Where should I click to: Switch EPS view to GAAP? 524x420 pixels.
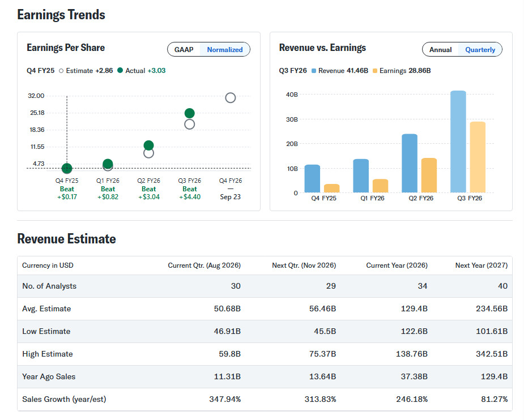[184, 49]
